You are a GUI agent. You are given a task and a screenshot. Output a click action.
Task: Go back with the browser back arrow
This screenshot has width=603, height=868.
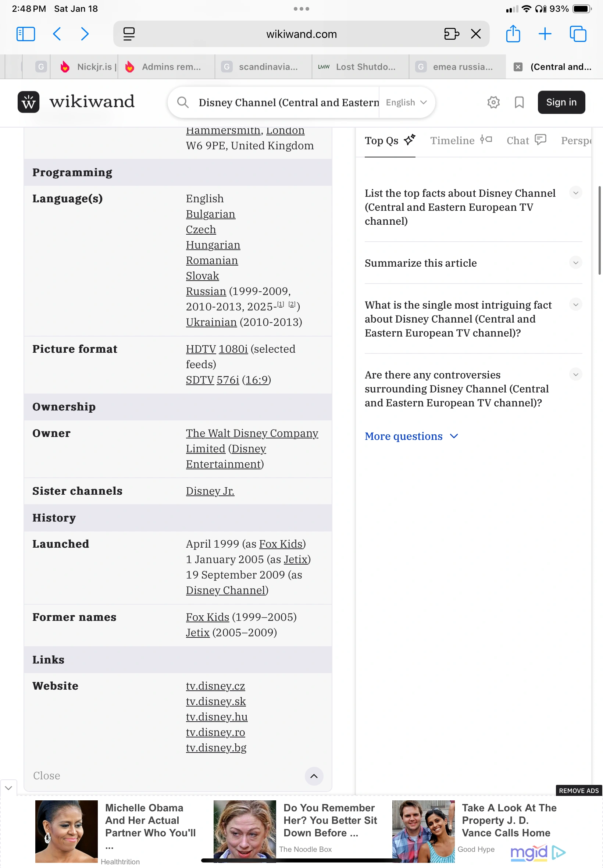pos(57,34)
